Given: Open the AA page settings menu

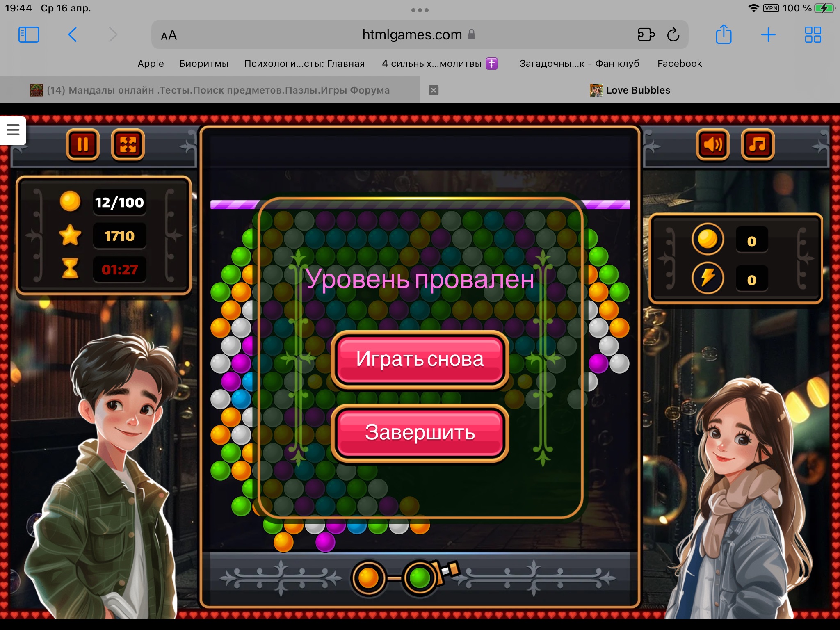Looking at the screenshot, I should [169, 35].
